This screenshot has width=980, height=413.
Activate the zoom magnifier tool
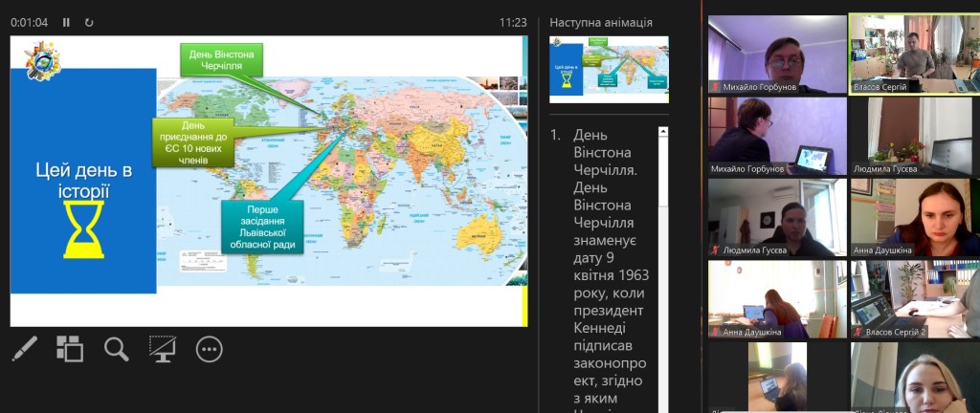[117, 349]
